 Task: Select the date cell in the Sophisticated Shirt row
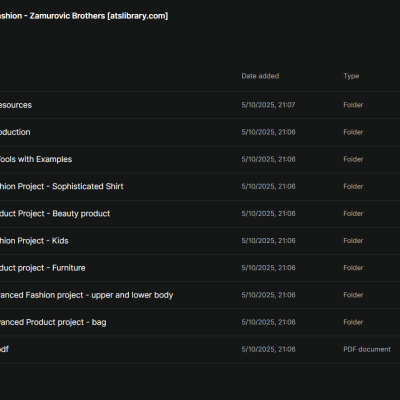[x=268, y=186]
